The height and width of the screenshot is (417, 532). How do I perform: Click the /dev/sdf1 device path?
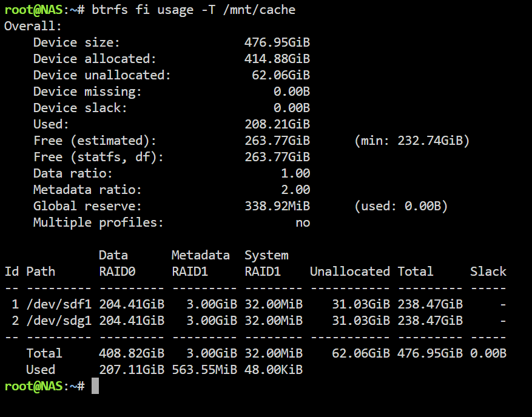click(x=59, y=304)
